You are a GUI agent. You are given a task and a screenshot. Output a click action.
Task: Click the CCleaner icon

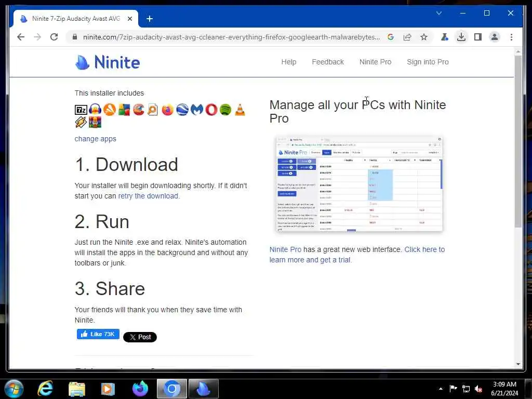point(138,110)
